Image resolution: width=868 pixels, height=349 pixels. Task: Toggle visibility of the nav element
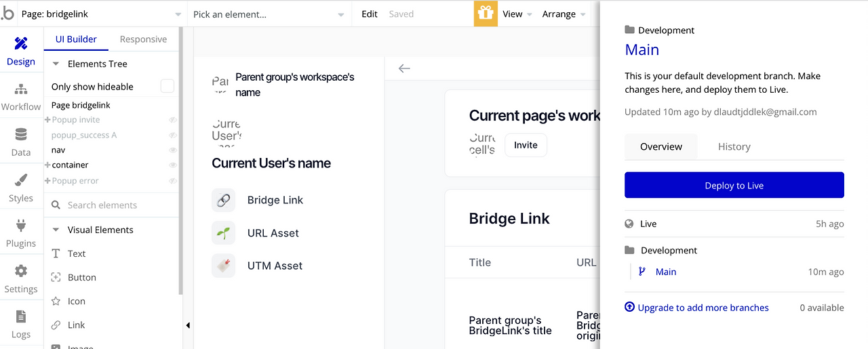173,150
